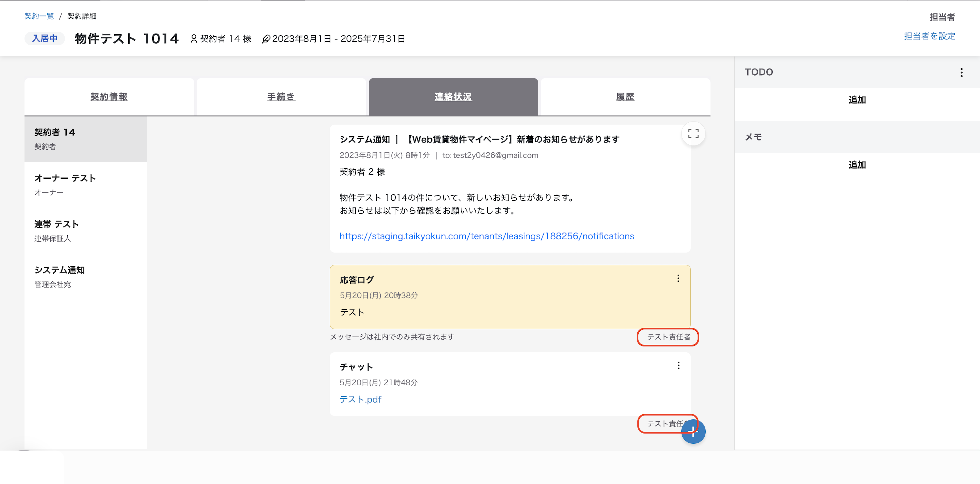
Task: Click the person icon beside 契約者 14 様
Action: [194, 39]
